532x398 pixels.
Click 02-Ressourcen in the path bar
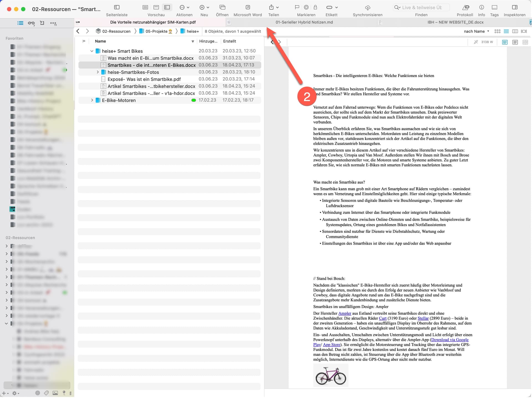(113, 31)
